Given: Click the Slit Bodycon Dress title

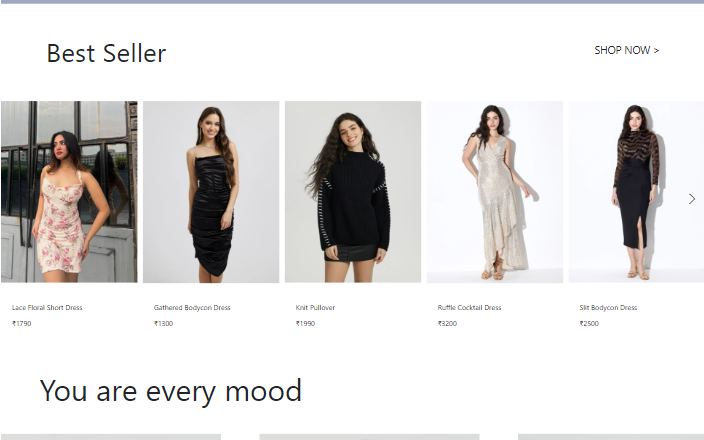Looking at the screenshot, I should (x=608, y=308).
